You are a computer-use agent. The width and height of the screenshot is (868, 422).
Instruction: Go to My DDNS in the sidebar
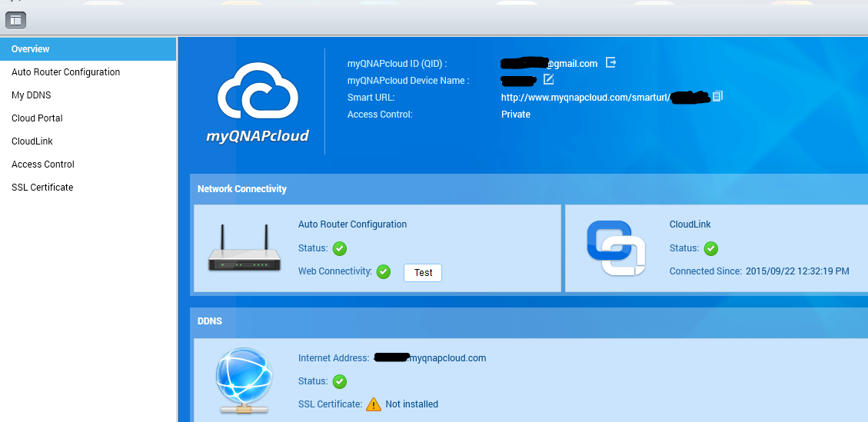(32, 95)
